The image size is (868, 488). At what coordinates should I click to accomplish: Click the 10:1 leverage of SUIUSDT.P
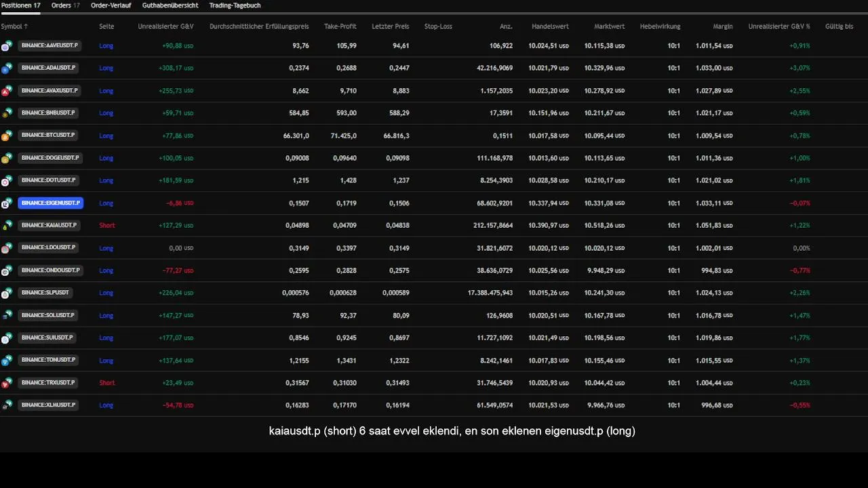673,338
